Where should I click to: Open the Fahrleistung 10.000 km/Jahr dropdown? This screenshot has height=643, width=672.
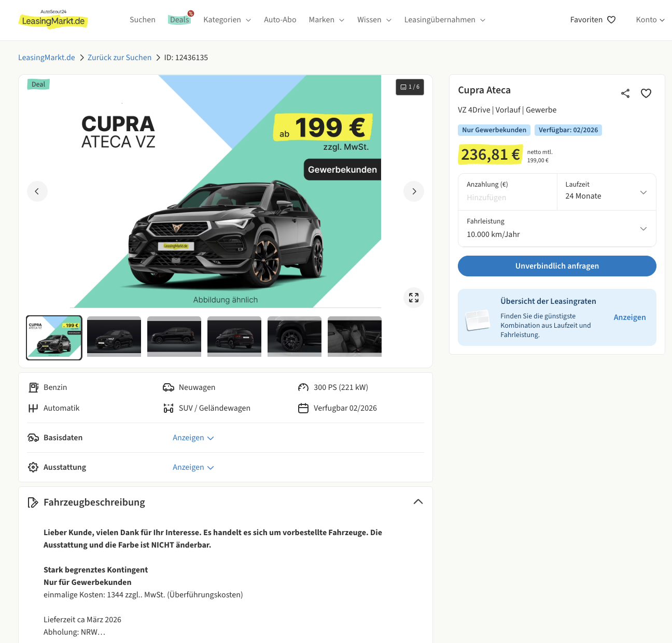[x=557, y=229]
